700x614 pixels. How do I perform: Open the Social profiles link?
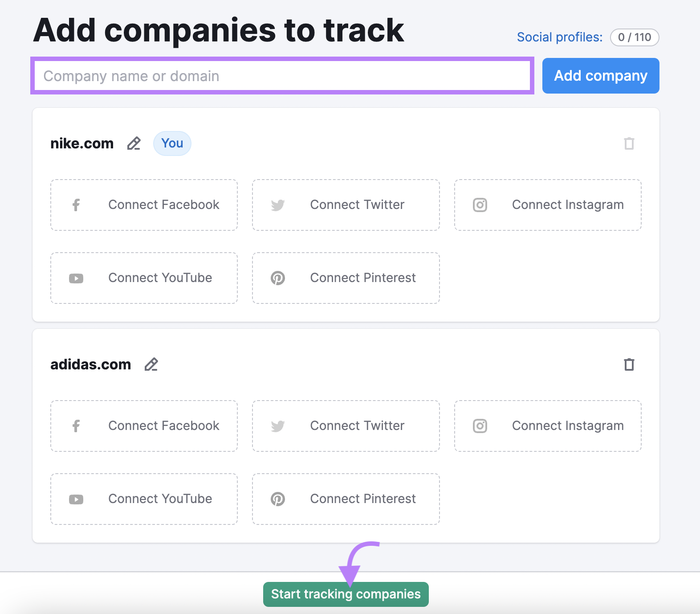[560, 37]
